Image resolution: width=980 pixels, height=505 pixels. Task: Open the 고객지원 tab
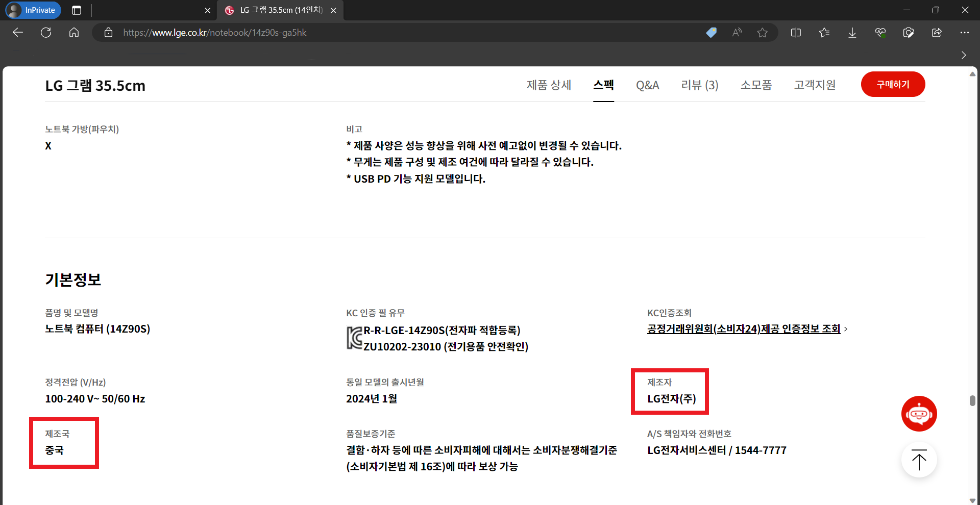pyautogui.click(x=815, y=85)
